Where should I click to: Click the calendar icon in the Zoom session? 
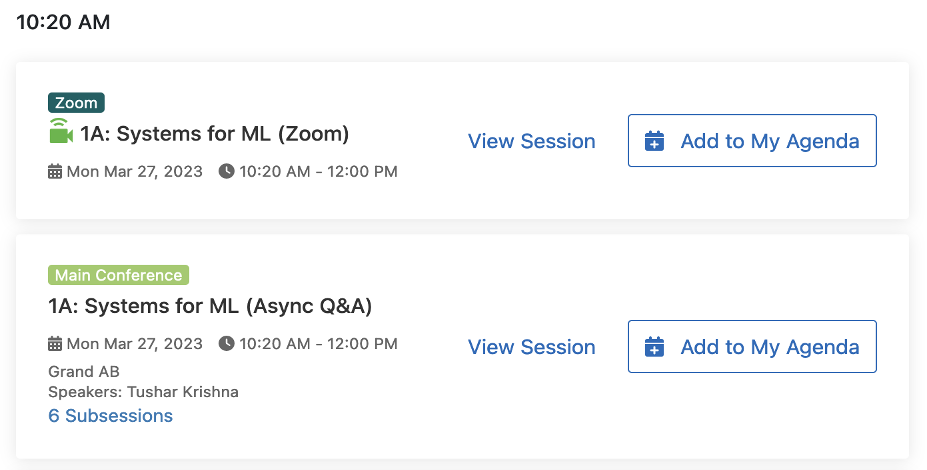pos(55,172)
